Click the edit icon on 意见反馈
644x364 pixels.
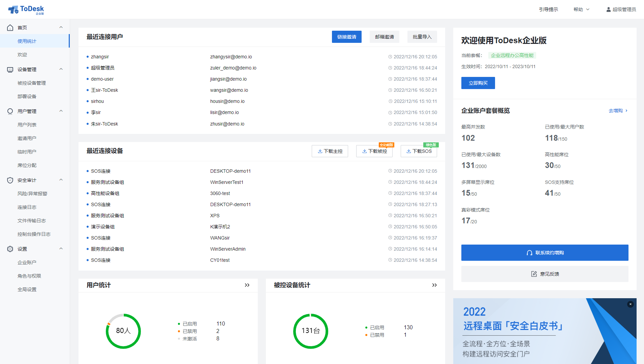click(x=534, y=274)
